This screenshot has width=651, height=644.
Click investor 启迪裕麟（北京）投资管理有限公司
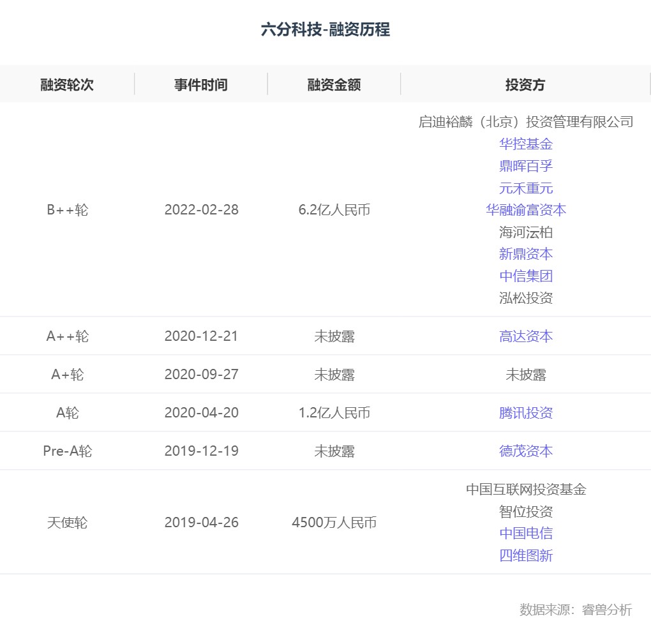pos(526,122)
